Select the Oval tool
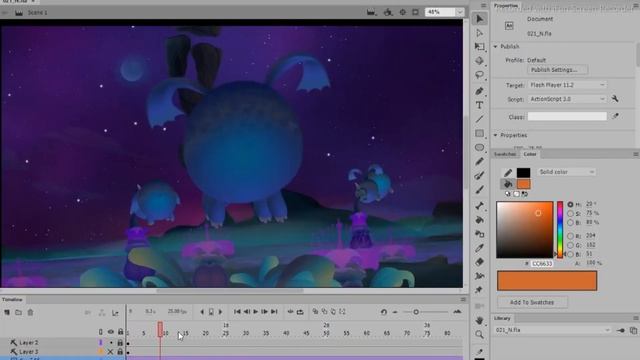This screenshot has height=360, width=640. [x=480, y=147]
